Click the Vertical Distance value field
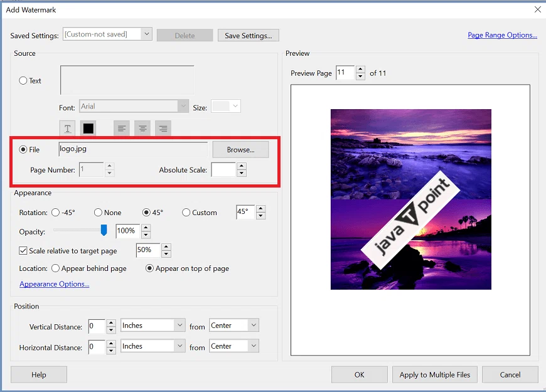 pos(97,326)
